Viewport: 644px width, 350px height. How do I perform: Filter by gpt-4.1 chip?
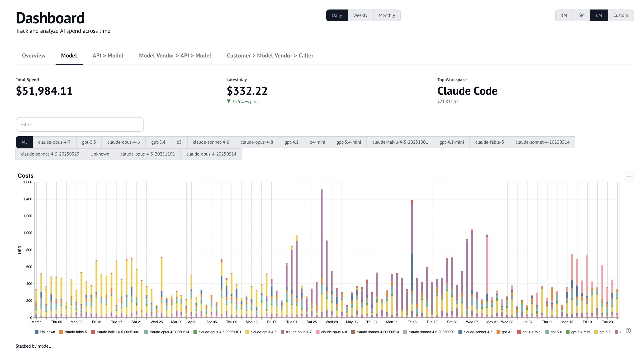point(291,142)
